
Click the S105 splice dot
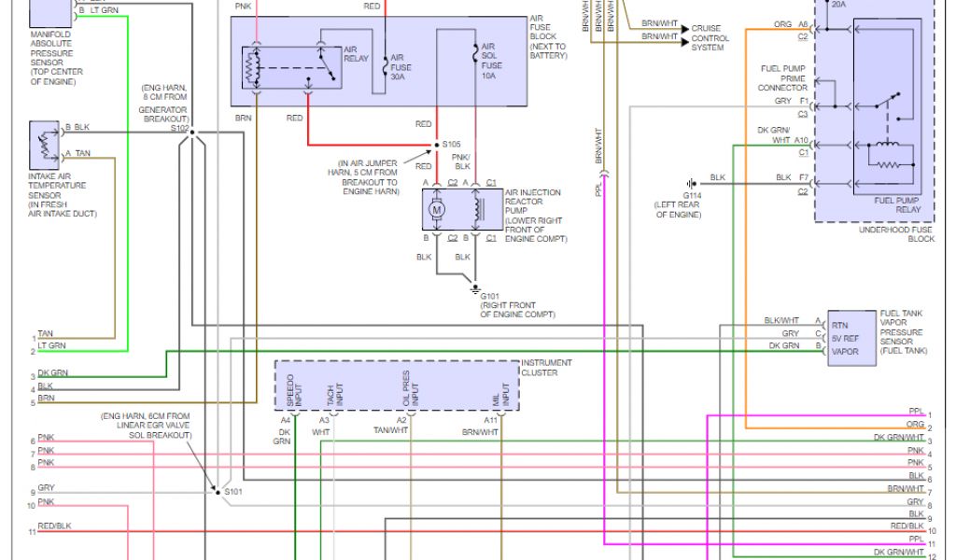point(434,146)
